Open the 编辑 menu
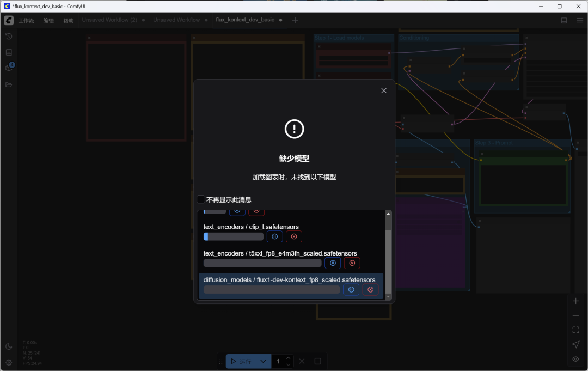Viewport: 588px width, 371px height. pyautogui.click(x=48, y=21)
